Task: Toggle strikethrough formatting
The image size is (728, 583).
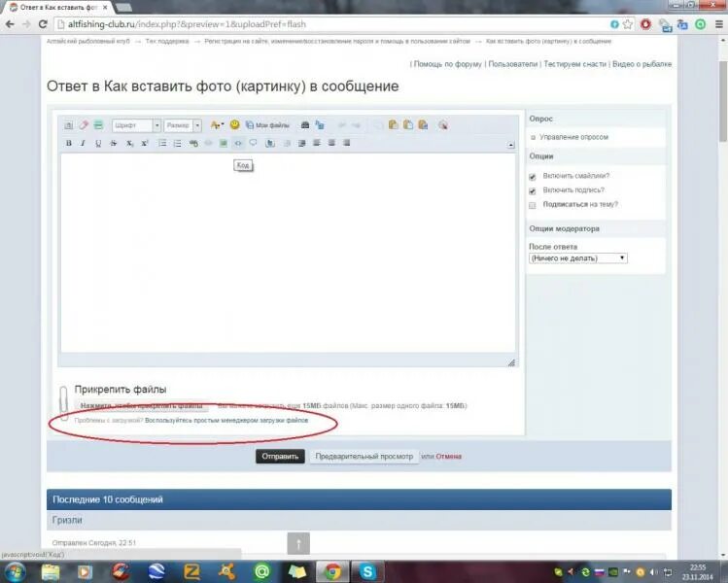Action: [x=114, y=143]
